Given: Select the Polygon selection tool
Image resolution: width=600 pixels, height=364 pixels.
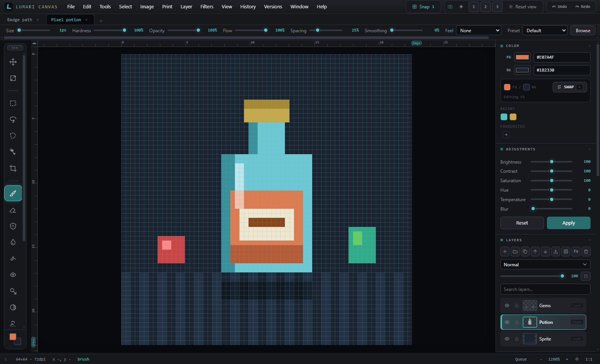Looking at the screenshot, I should click(13, 136).
